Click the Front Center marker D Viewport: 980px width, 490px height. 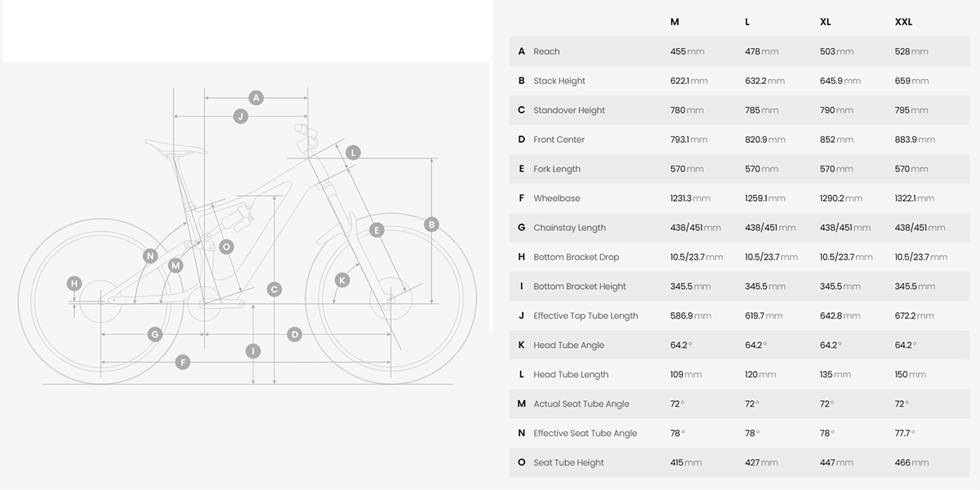tap(295, 334)
